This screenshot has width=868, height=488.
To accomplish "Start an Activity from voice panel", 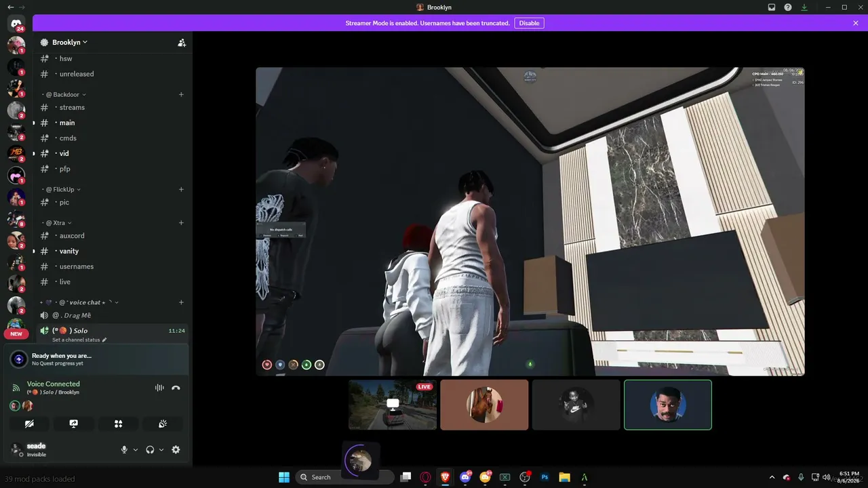I will pyautogui.click(x=118, y=424).
